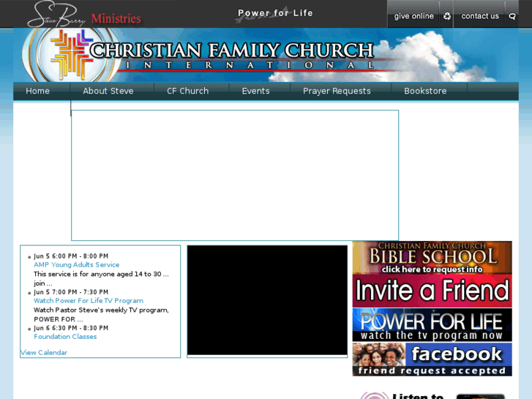Click the 'Jun 5 6:00 PM - 8:00 PM' text
The height and width of the screenshot is (399, 532).
[x=71, y=256]
